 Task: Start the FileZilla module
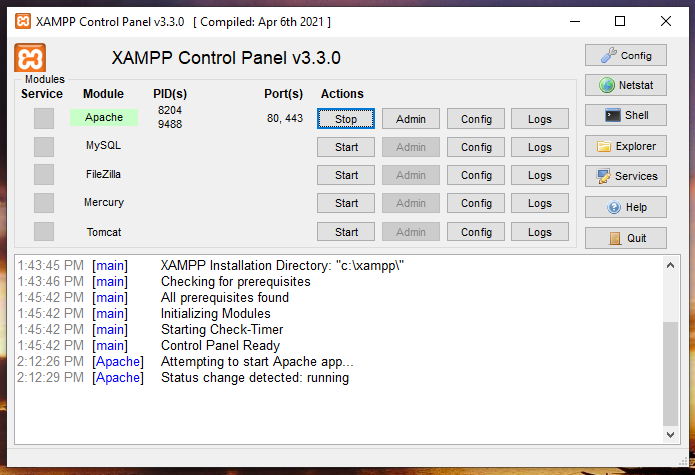pyautogui.click(x=346, y=175)
